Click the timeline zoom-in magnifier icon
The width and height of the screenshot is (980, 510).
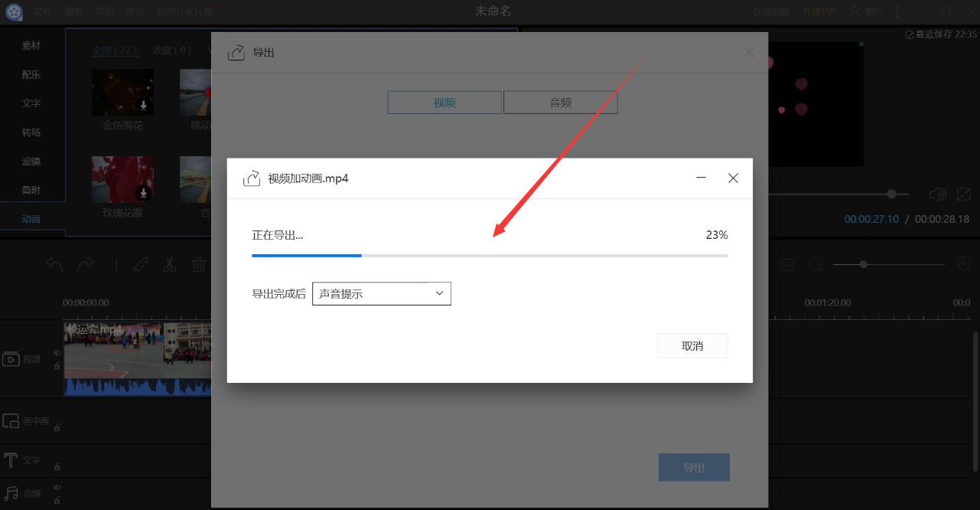click(965, 264)
